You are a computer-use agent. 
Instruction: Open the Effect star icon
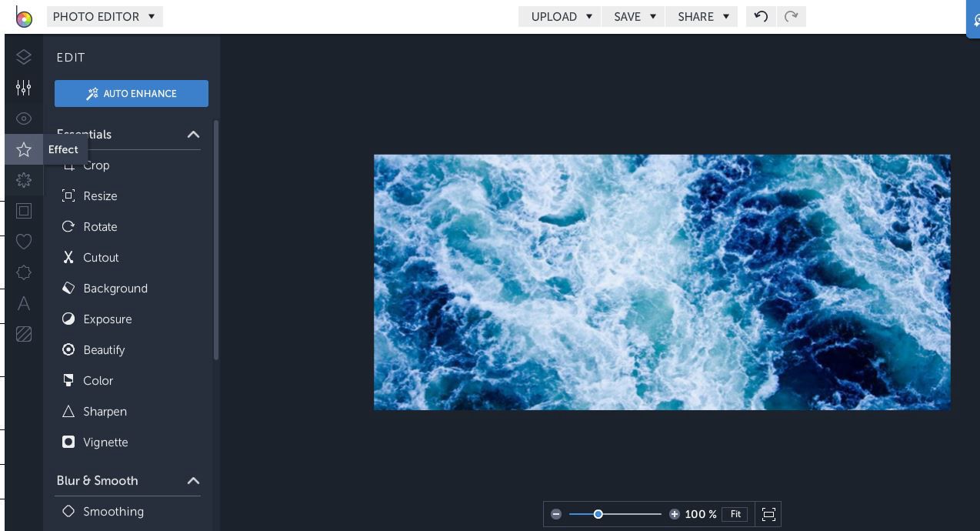[x=24, y=149]
